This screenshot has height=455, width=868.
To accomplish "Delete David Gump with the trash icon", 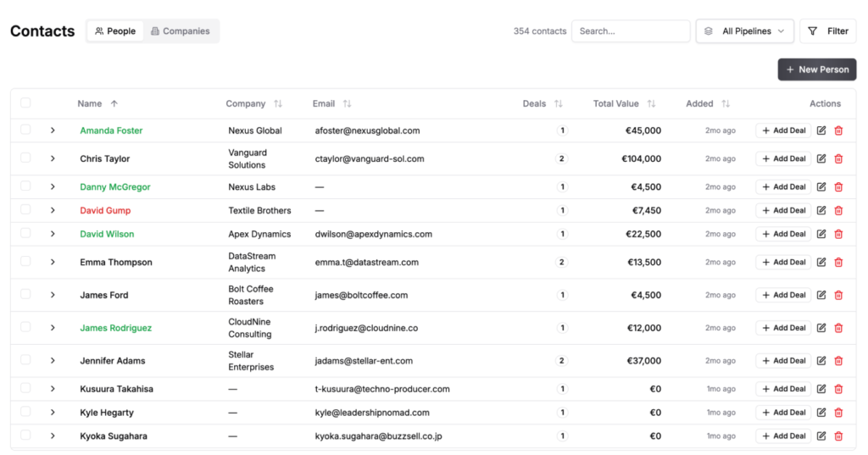I will [838, 210].
